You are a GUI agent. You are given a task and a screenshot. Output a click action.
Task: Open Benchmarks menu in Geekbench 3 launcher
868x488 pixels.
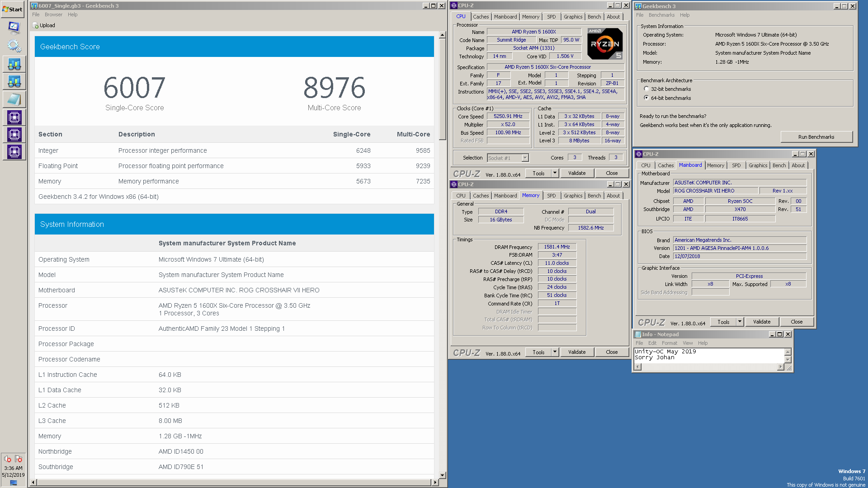tap(661, 15)
